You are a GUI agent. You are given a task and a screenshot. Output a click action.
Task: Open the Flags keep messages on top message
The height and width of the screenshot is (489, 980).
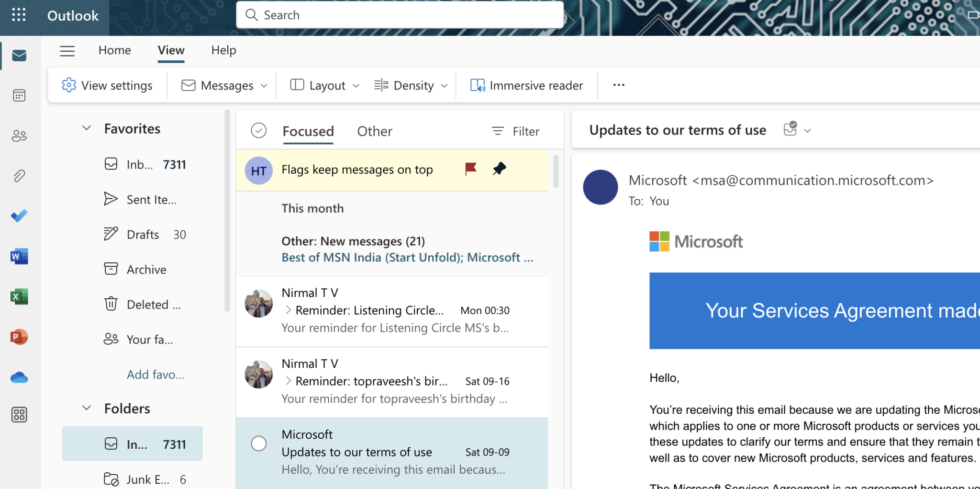tap(392, 170)
